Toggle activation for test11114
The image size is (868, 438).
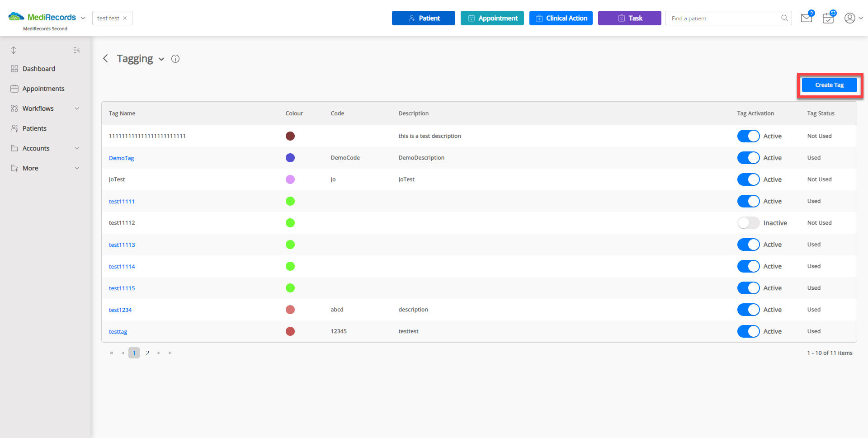click(748, 266)
